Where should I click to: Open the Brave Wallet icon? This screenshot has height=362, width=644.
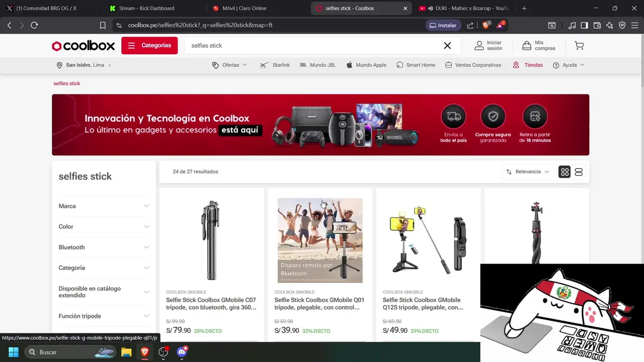[597, 25]
